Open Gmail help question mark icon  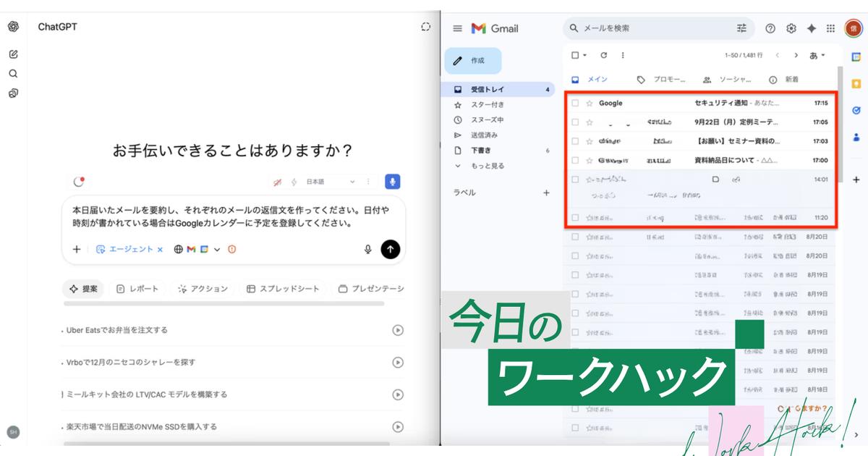point(770,28)
